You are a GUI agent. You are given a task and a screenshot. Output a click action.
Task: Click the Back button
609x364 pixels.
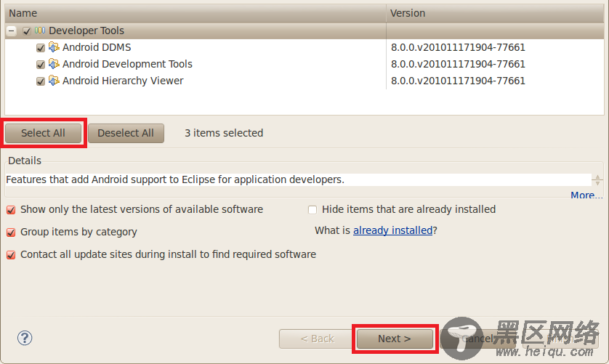317,339
